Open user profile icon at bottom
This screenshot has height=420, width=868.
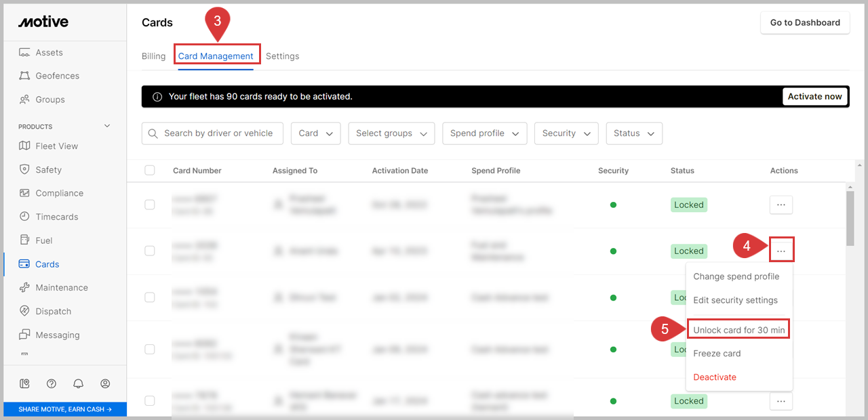(105, 383)
